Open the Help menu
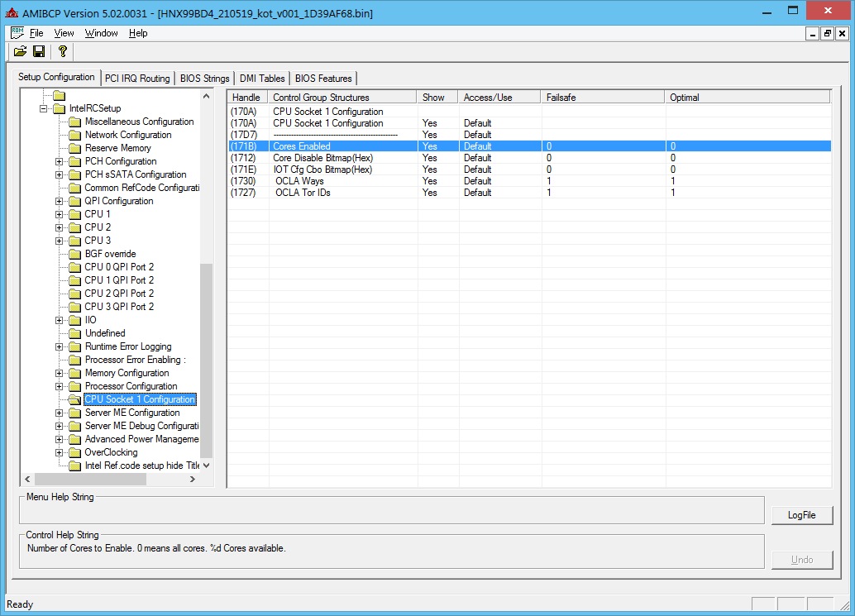855x616 pixels. coord(138,33)
